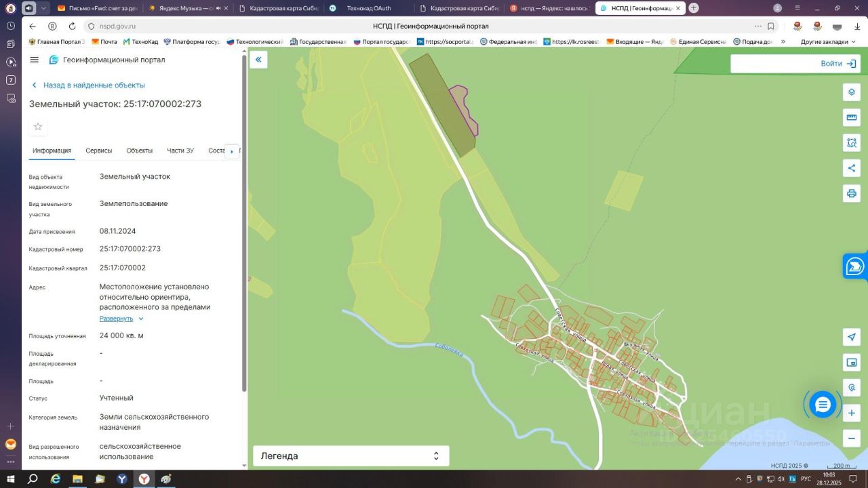Viewport: 868px width, 488px height.
Task: Go back to previous browser page
Action: pyautogui.click(x=33, y=26)
